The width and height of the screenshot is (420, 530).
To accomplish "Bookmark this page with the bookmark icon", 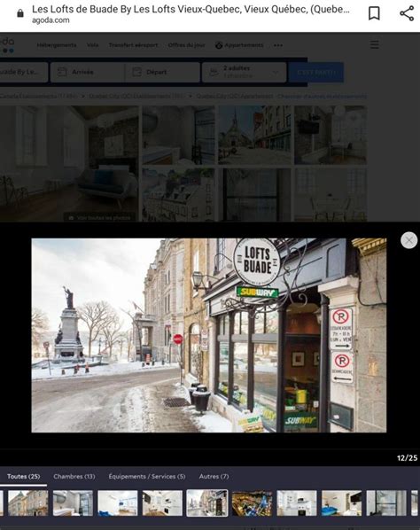I will pyautogui.click(x=374, y=13).
